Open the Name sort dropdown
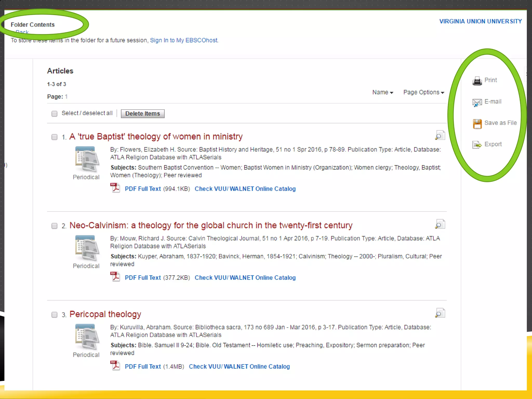Image resolution: width=532 pixels, height=399 pixels. (382, 92)
